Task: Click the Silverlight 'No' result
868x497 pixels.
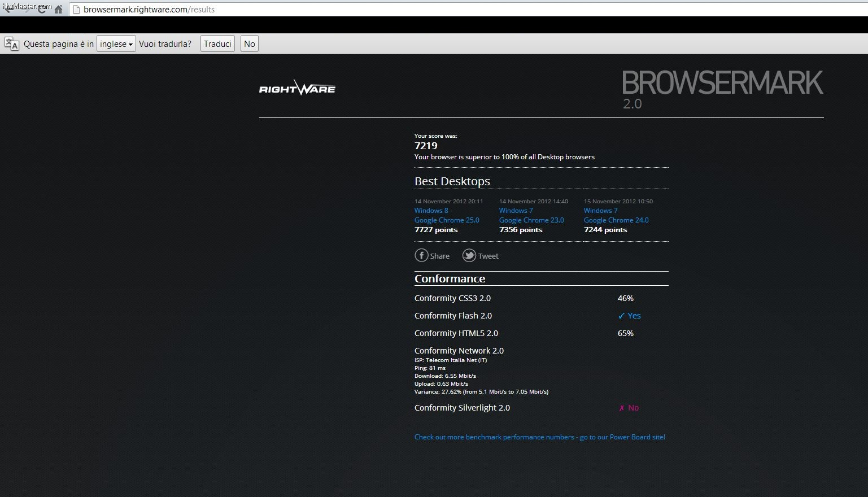Action: [x=629, y=408]
